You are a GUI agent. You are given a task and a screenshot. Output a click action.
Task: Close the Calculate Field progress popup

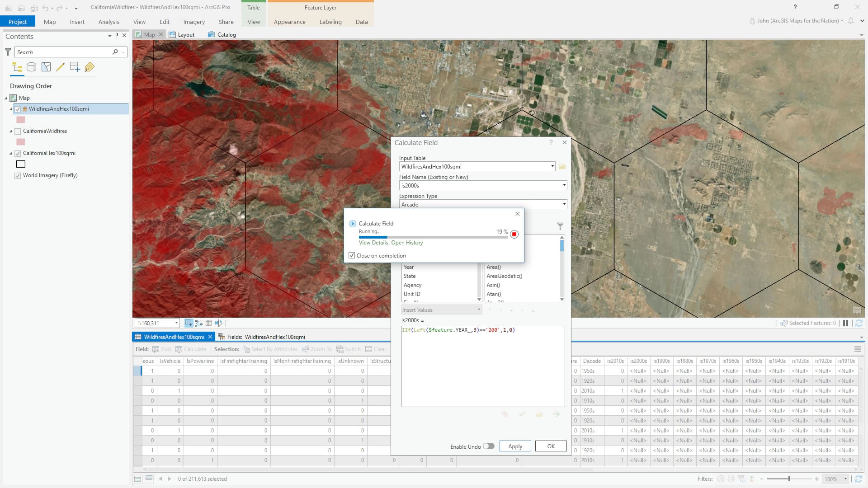pos(518,214)
